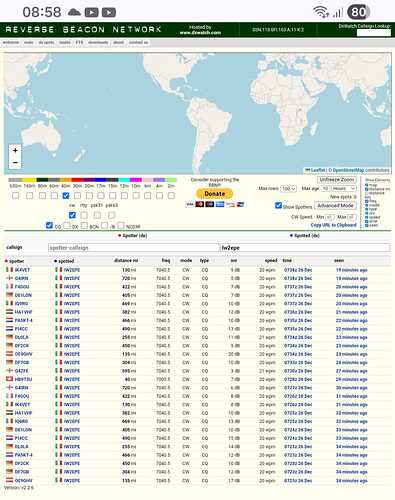Focus the CW Speed Min field
Image resolution: width=395 pixels, height=500 pixels.
[x=329, y=217]
